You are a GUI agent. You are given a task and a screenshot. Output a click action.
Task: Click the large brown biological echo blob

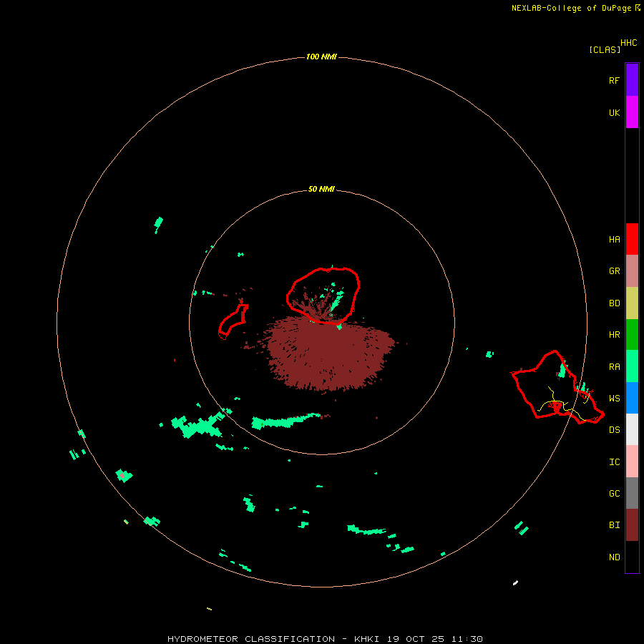click(328, 355)
